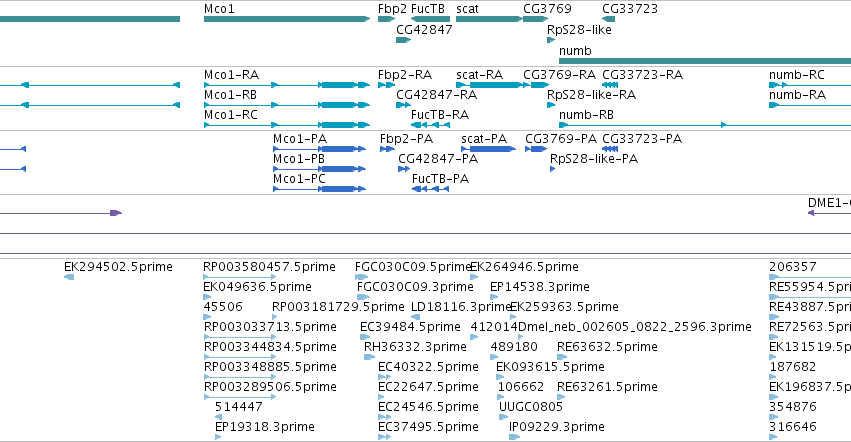Select the RP003580457.5prime EST
851x442 pixels.
coord(239,277)
